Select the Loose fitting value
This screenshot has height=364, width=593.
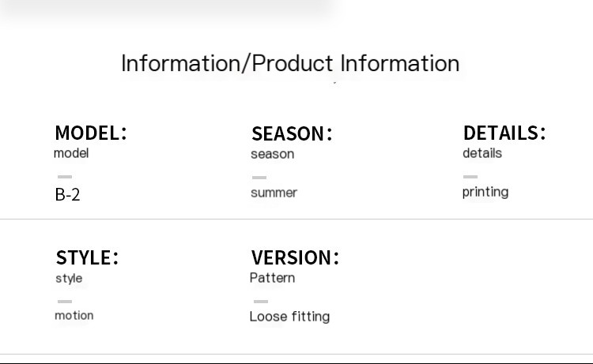pyautogui.click(x=289, y=317)
